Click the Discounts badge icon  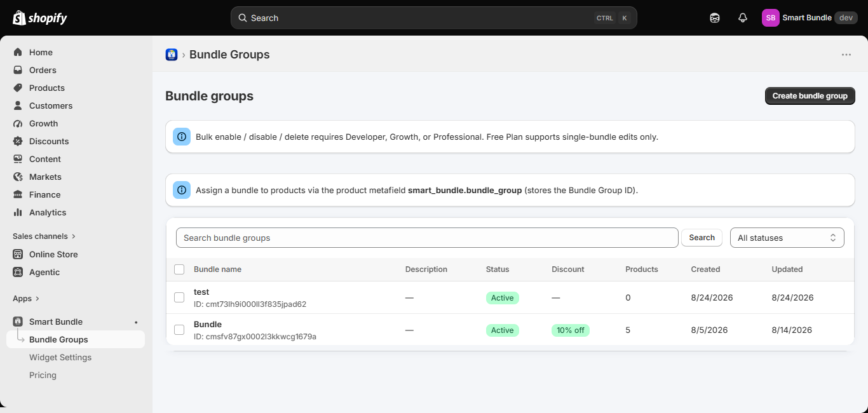18,141
